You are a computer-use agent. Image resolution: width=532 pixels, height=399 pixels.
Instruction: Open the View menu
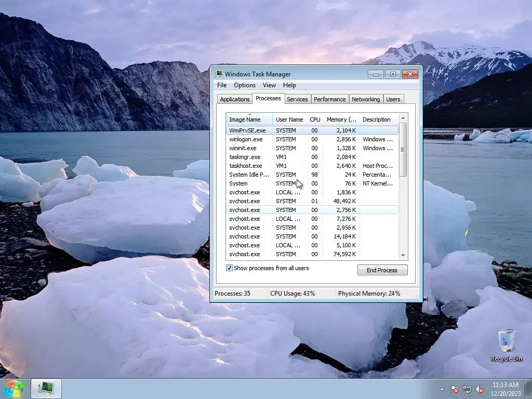click(x=269, y=85)
